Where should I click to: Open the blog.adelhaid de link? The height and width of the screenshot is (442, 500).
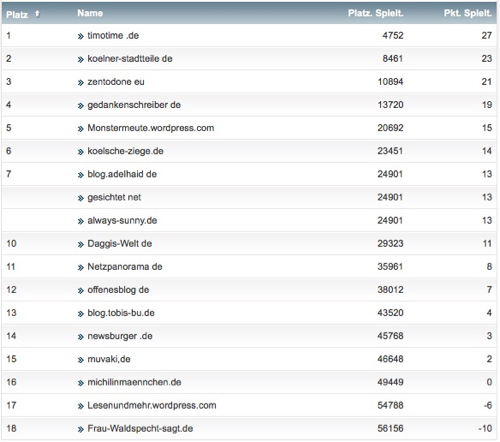tap(122, 174)
